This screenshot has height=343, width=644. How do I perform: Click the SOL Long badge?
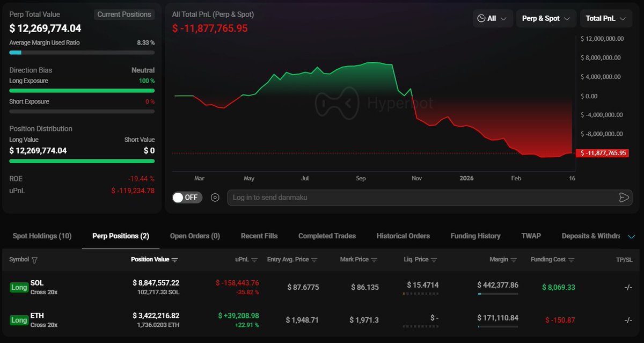19,287
